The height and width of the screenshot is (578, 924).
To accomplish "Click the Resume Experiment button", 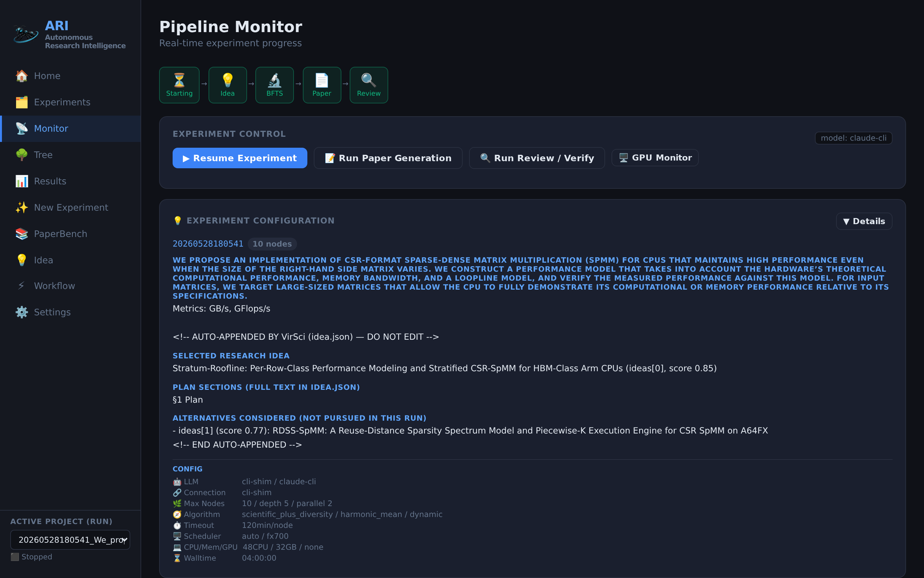I will (240, 158).
